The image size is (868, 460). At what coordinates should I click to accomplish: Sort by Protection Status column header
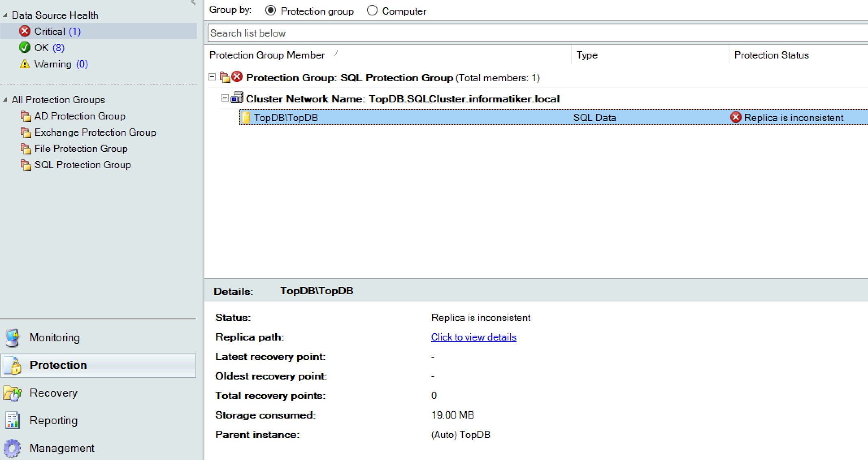771,55
